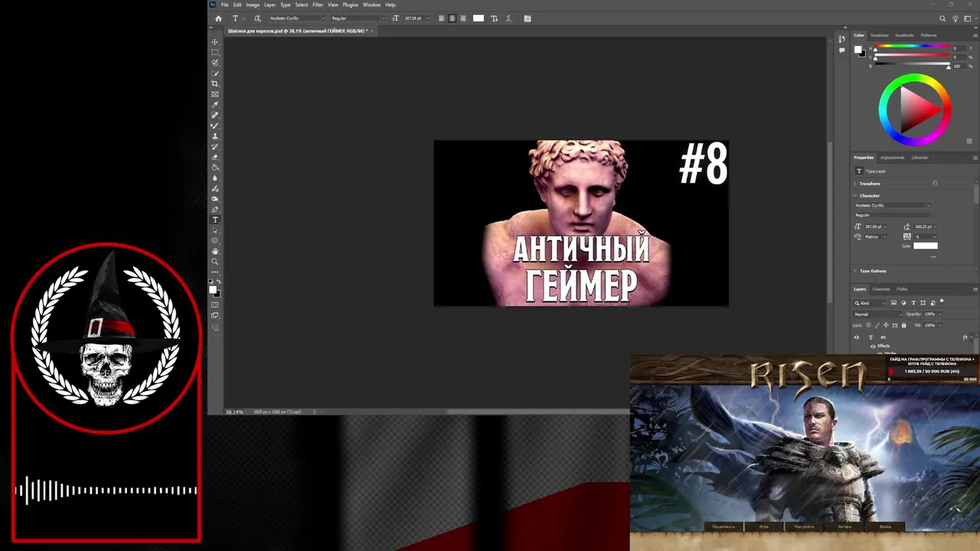Click Игра in Risen game menu
Screen dimensions: 980x551
(764, 527)
